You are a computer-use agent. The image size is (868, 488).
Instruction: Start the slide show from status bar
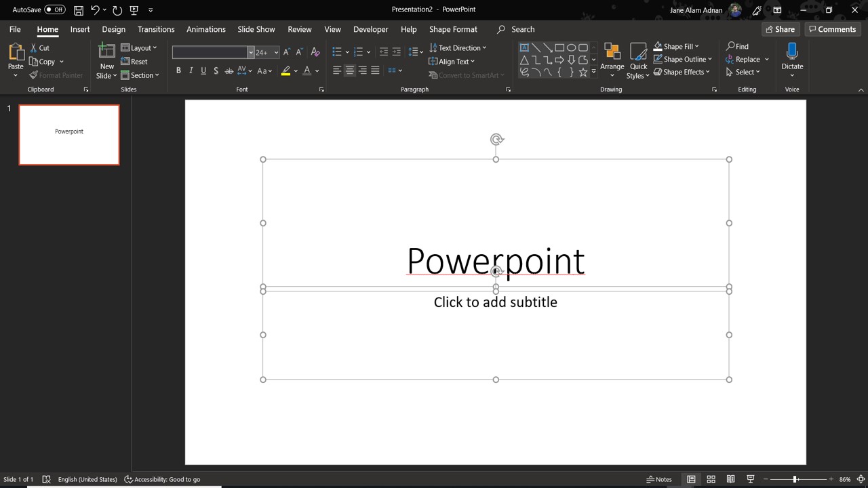[x=750, y=479]
